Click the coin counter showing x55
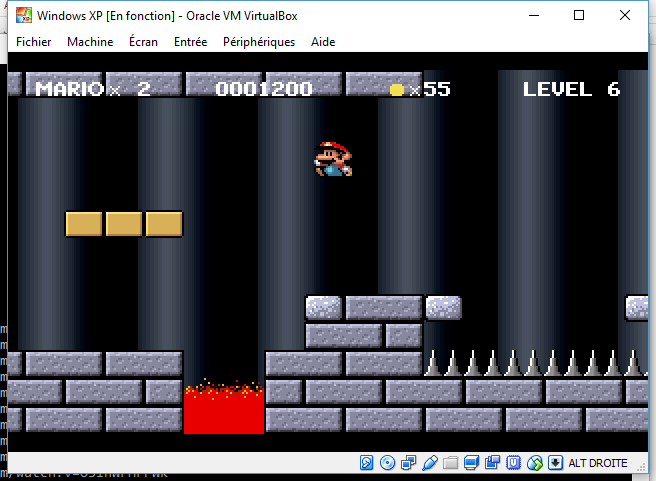656x481 pixels. (420, 89)
